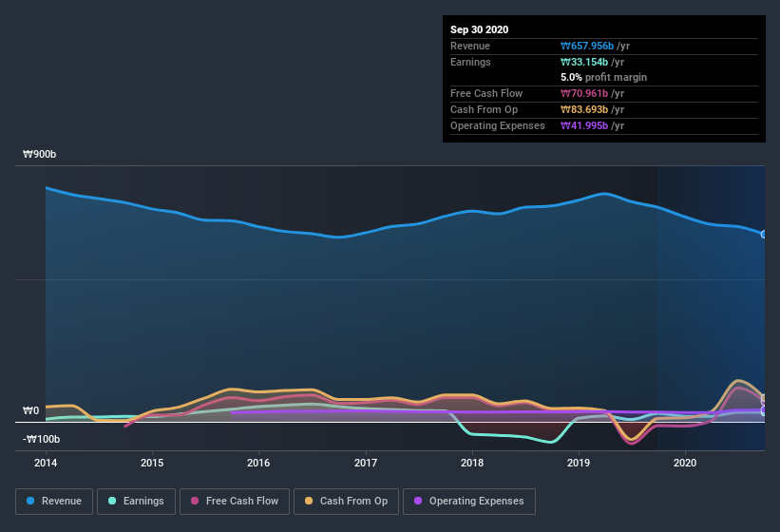Click the -₩100b y-axis label
This screenshot has width=780, height=532.
click(x=41, y=439)
